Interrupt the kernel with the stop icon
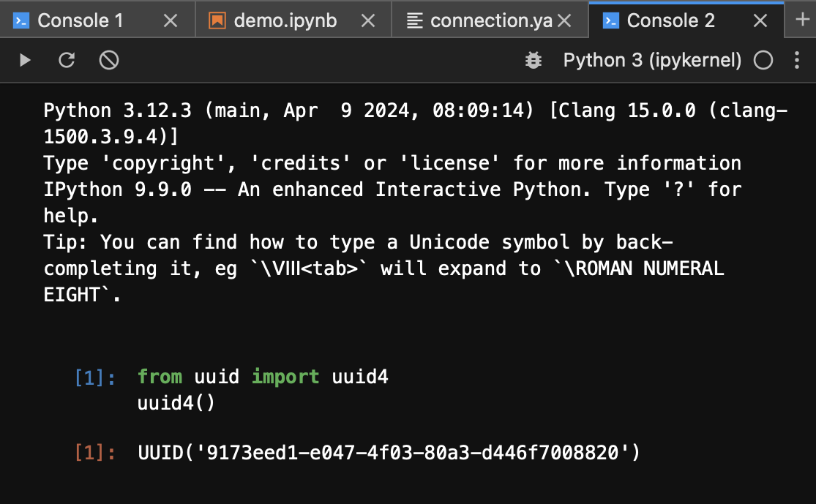Screen dimensions: 816x504 (x=108, y=60)
